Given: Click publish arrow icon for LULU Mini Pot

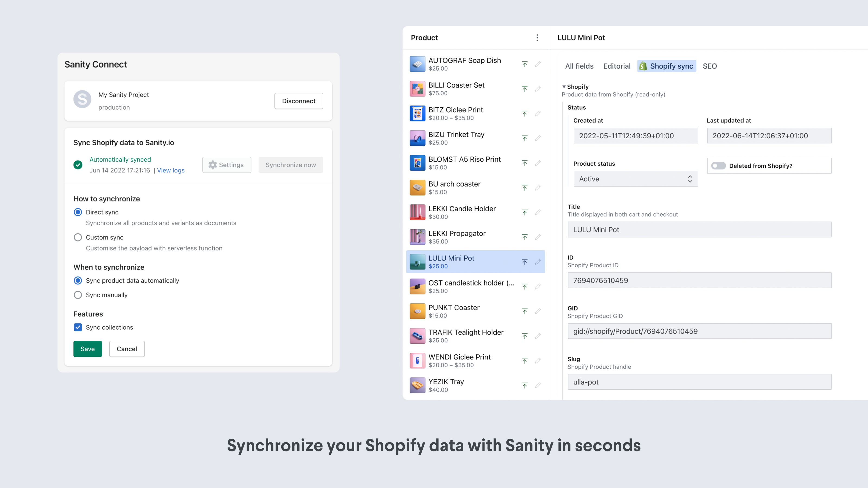Looking at the screenshot, I should 525,262.
